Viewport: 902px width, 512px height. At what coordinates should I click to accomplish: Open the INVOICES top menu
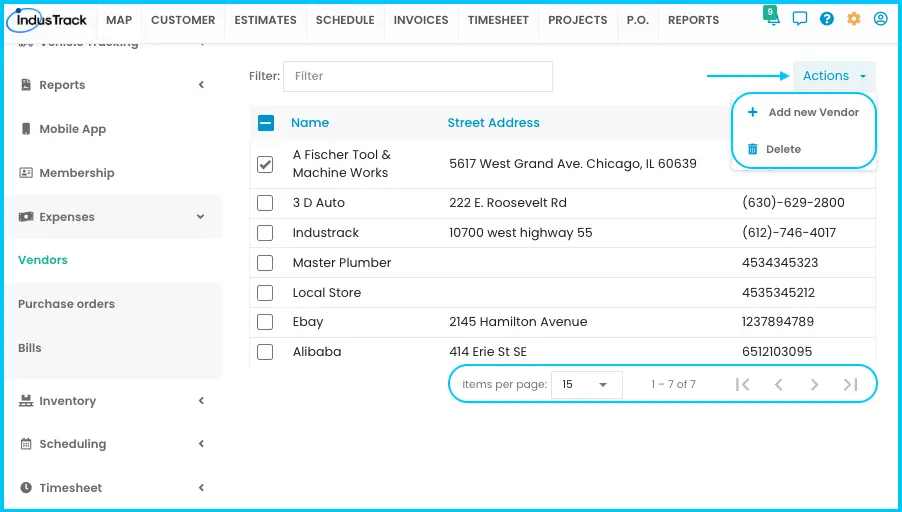coord(421,20)
